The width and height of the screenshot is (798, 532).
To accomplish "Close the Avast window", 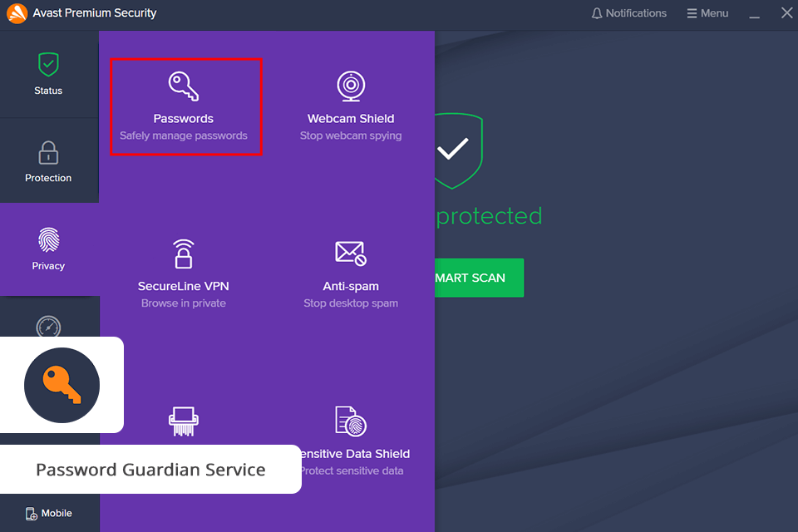I will point(787,12).
